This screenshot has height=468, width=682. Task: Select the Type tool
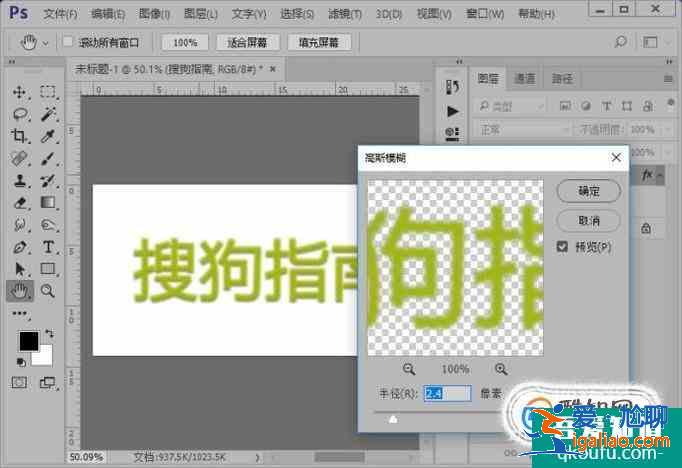(48, 247)
